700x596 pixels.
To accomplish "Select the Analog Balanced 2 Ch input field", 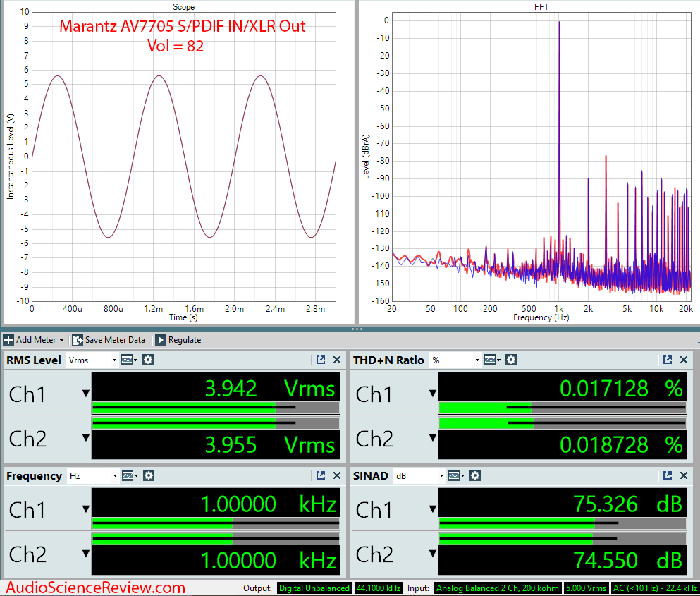I will (x=497, y=588).
